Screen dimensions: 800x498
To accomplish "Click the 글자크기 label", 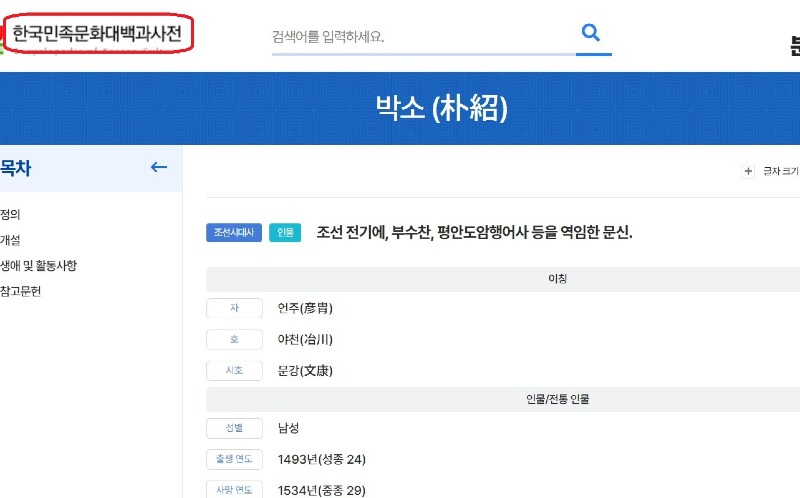I will [x=780, y=171].
